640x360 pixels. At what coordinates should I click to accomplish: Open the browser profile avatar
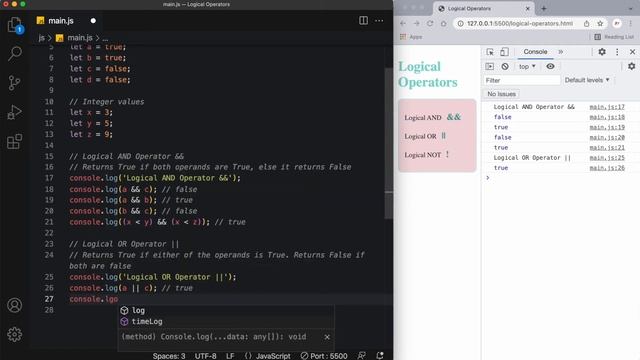pos(617,24)
